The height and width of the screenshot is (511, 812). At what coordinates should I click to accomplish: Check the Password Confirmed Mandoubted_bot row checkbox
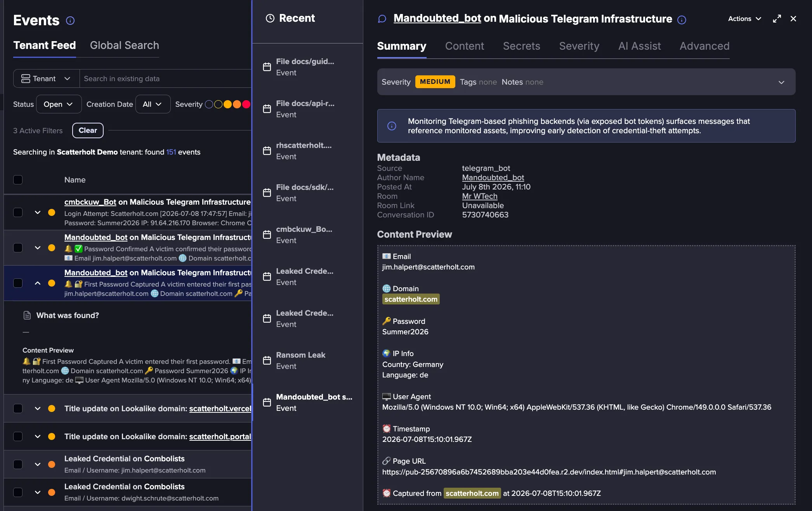click(18, 248)
